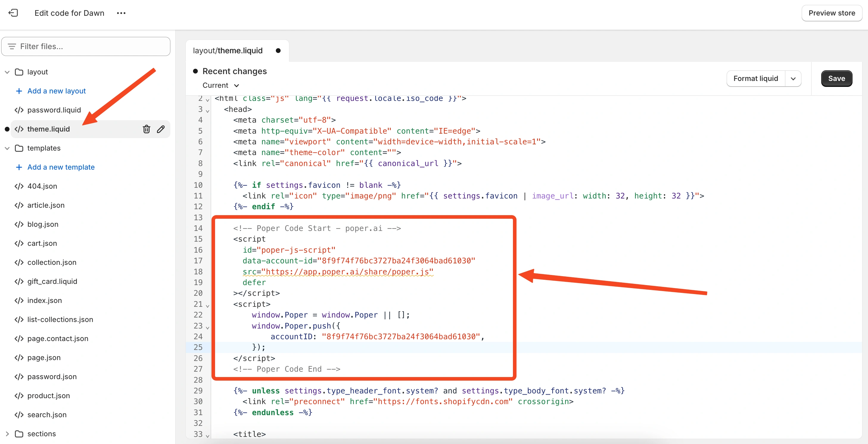The width and height of the screenshot is (868, 444).
Task: Click code icon beside index.json
Action: (19, 300)
